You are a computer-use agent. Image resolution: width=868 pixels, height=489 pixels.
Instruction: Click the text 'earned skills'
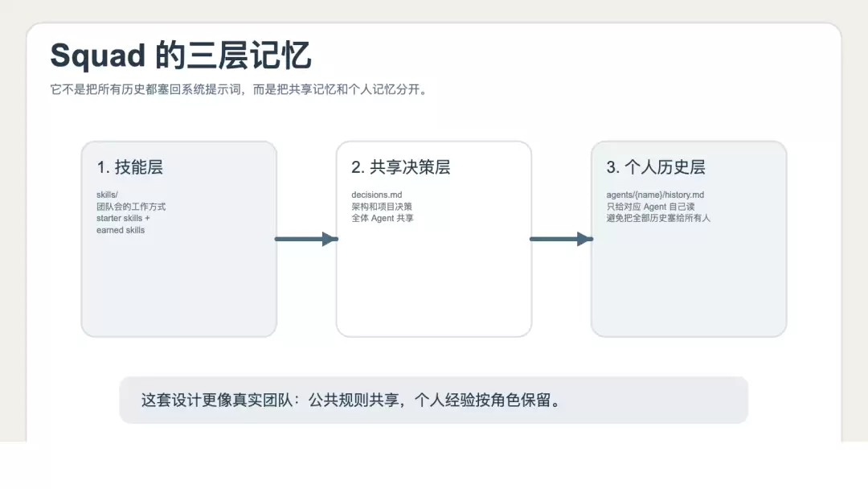(x=120, y=230)
